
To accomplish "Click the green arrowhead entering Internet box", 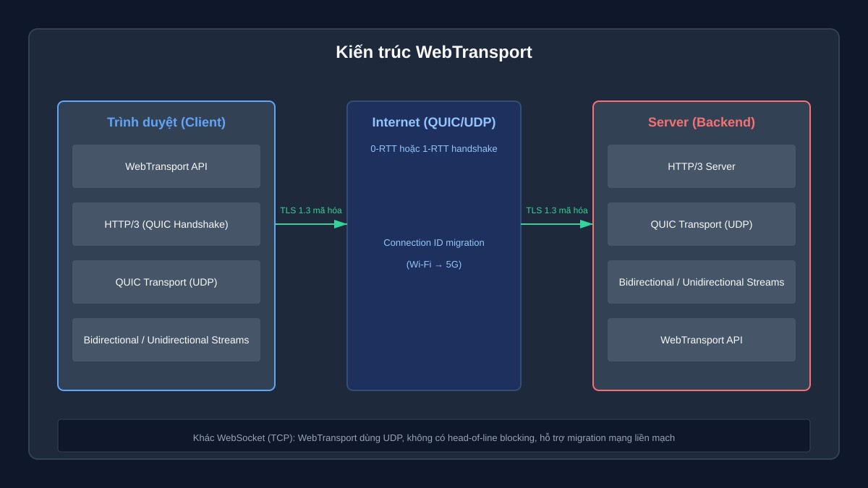I will click(x=341, y=224).
